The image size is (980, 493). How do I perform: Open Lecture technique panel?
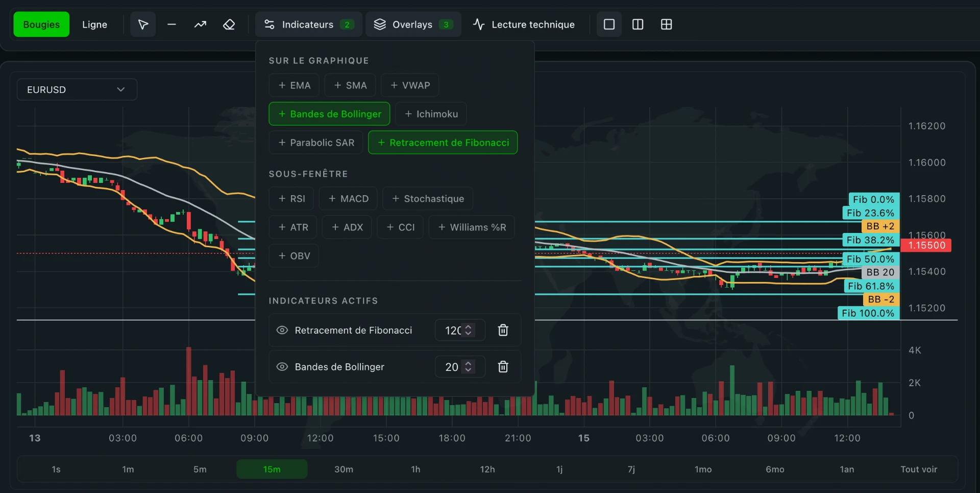[x=524, y=25]
